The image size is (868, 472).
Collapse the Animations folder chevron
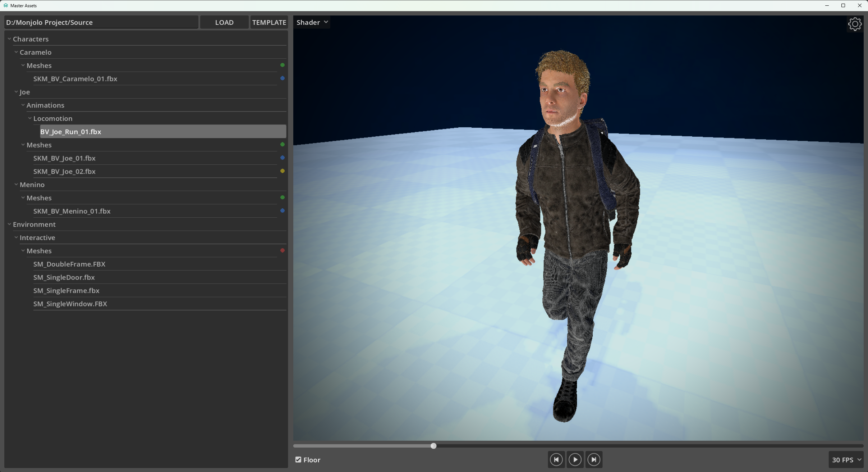click(23, 105)
